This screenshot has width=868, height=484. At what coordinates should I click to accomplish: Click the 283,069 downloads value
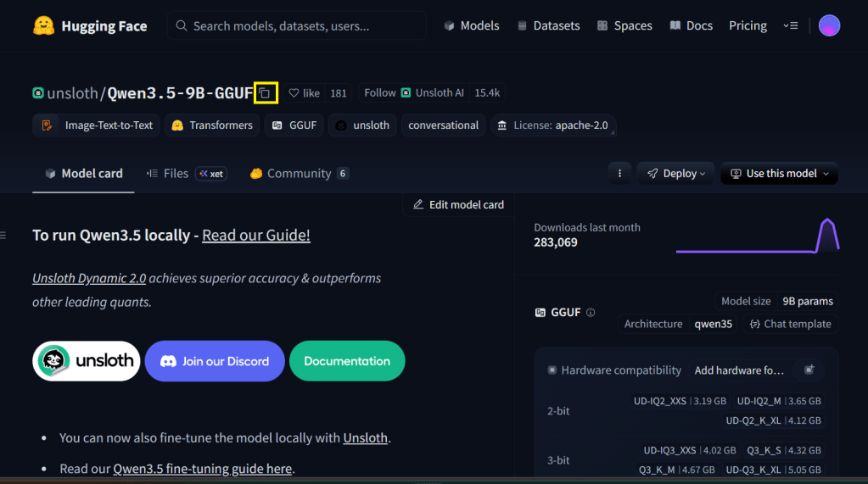point(555,242)
